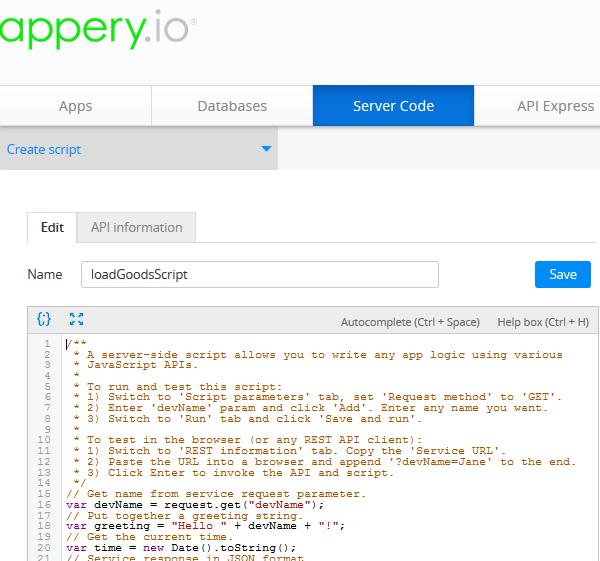Image resolution: width=600 pixels, height=561 pixels.
Task: Click line 19 'Get the current time' comment
Action: point(150,537)
